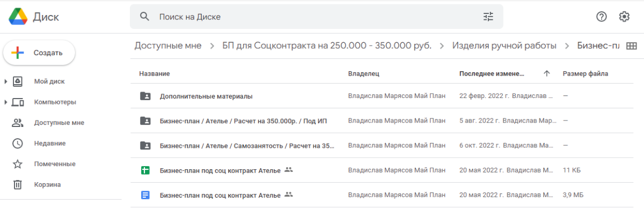Select Доступные мне in the sidebar

click(59, 123)
